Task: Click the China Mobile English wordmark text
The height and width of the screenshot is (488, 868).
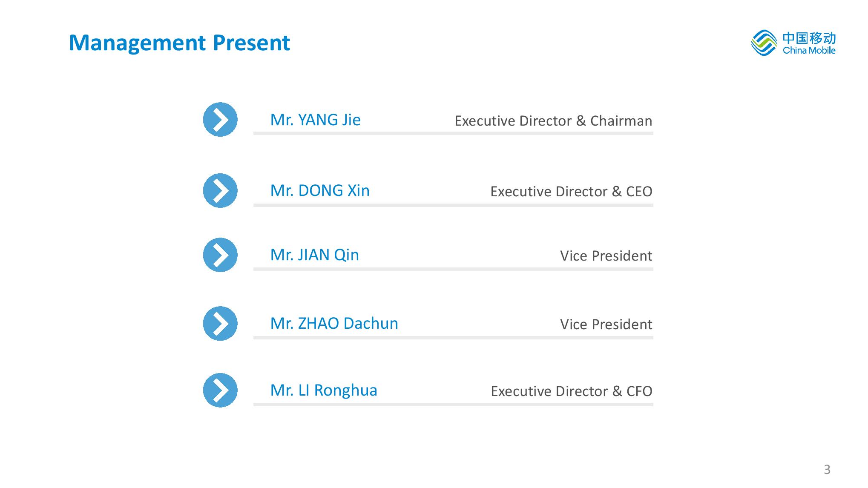Action: point(809,51)
